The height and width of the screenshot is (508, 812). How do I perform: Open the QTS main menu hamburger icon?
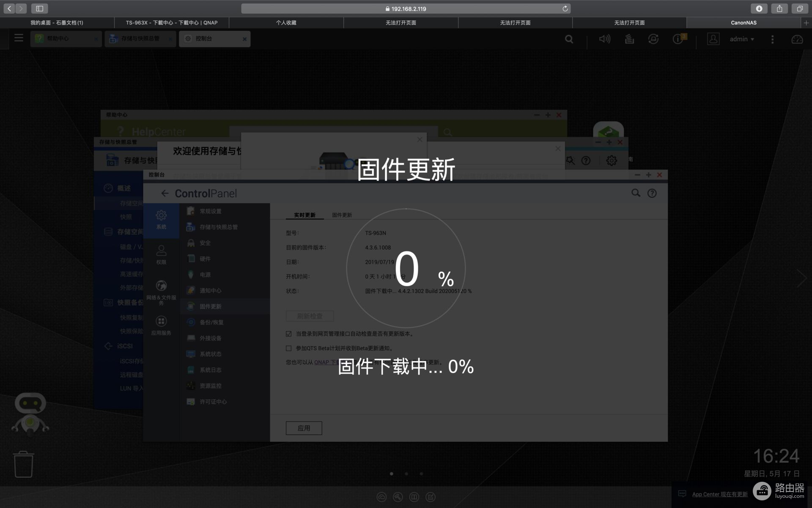tap(19, 38)
